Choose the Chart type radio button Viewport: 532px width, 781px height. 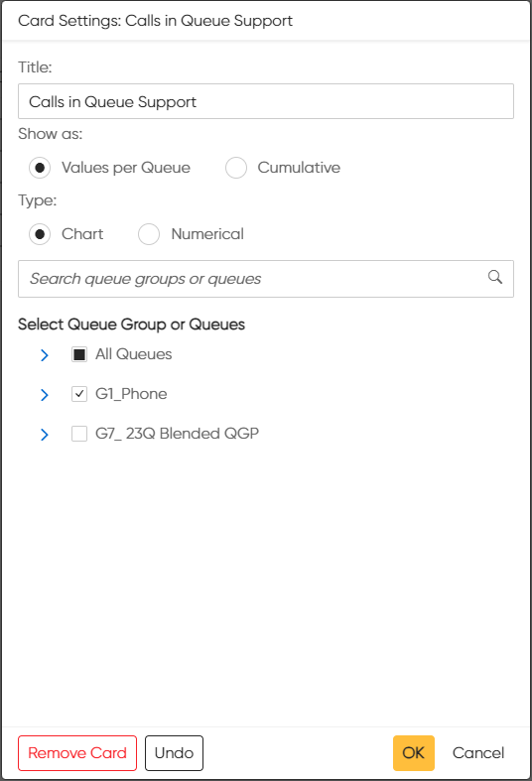pos(40,234)
